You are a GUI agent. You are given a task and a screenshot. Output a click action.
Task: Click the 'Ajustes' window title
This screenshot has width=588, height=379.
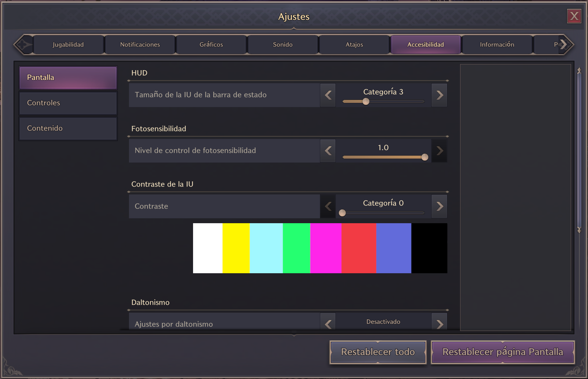[294, 17]
